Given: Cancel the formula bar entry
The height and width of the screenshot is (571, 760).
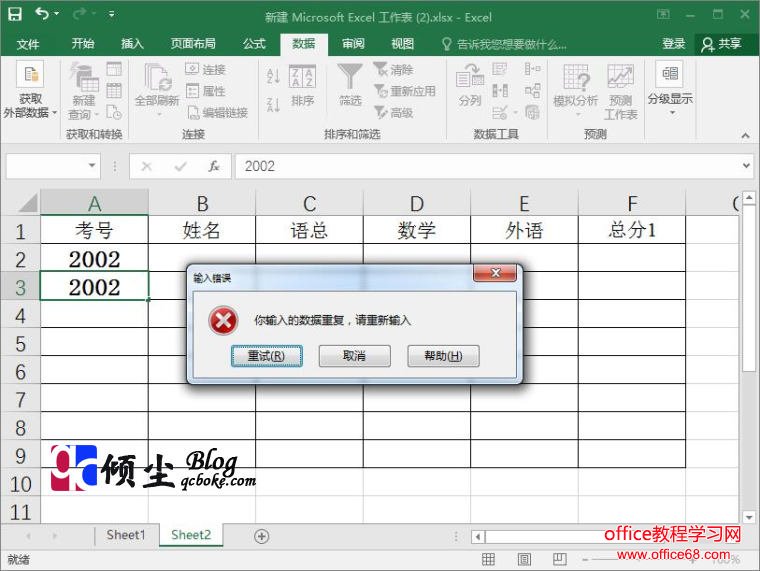Looking at the screenshot, I should pos(146,167).
